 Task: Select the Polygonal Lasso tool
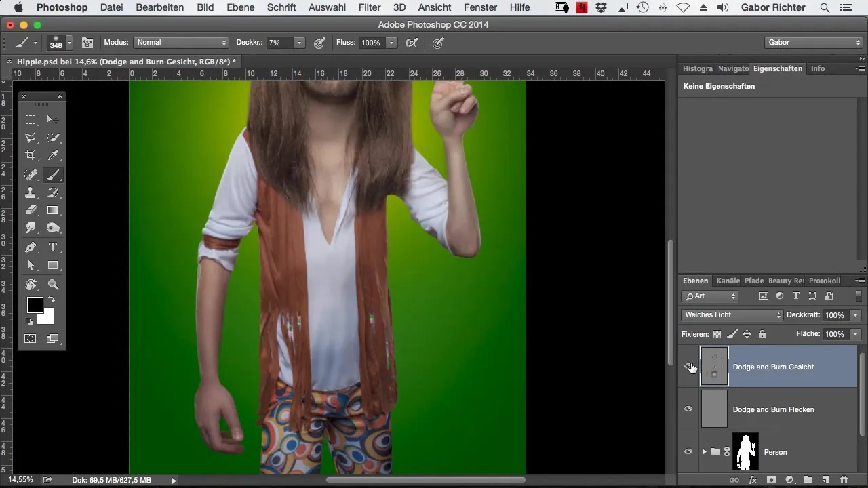click(31, 138)
